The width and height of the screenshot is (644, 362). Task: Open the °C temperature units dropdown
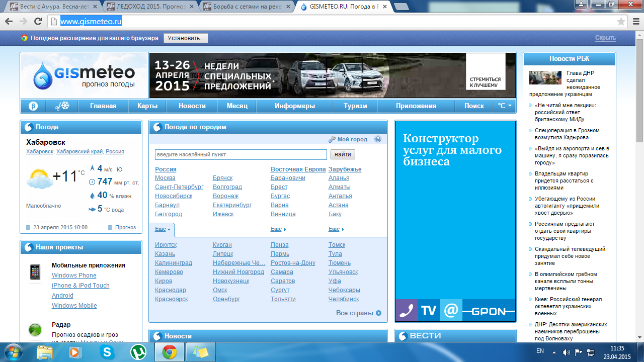click(504, 106)
